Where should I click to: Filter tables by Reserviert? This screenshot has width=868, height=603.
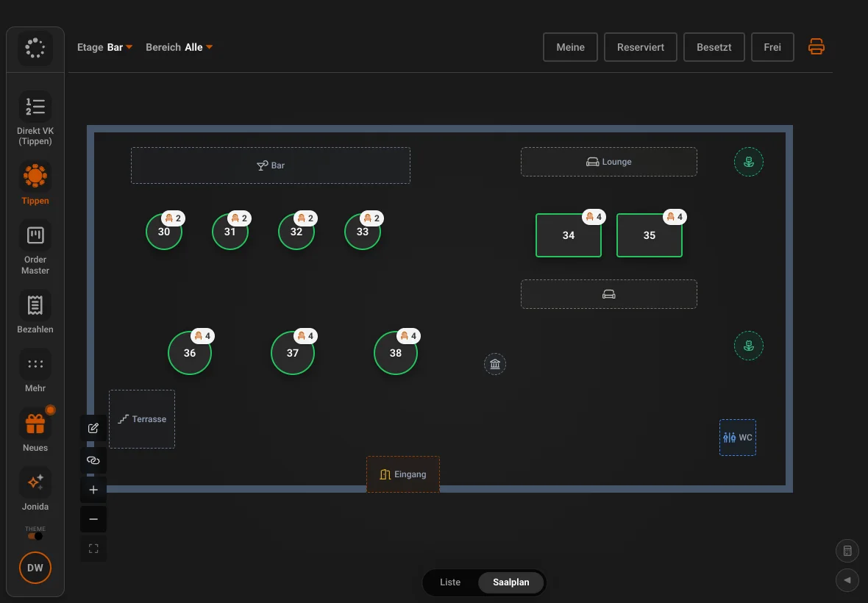(641, 47)
